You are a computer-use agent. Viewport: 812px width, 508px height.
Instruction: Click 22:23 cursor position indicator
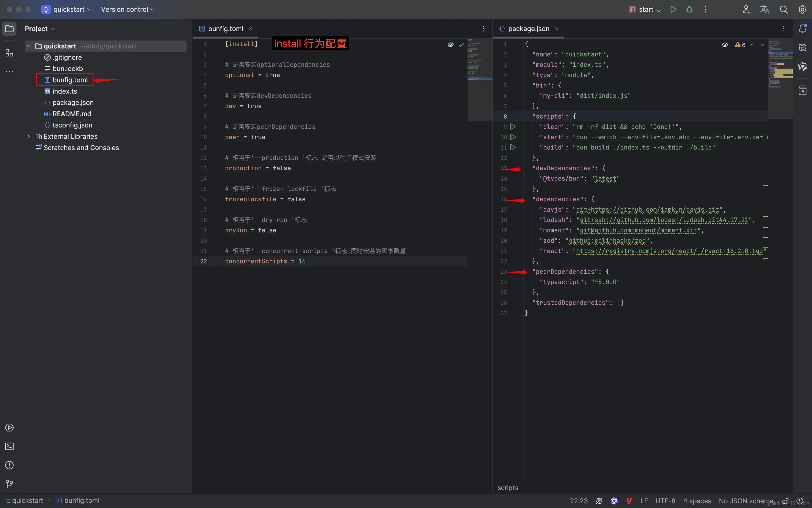(578, 500)
